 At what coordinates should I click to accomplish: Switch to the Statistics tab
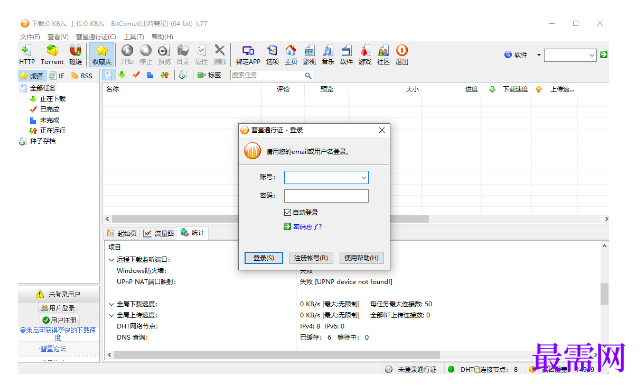(x=193, y=233)
